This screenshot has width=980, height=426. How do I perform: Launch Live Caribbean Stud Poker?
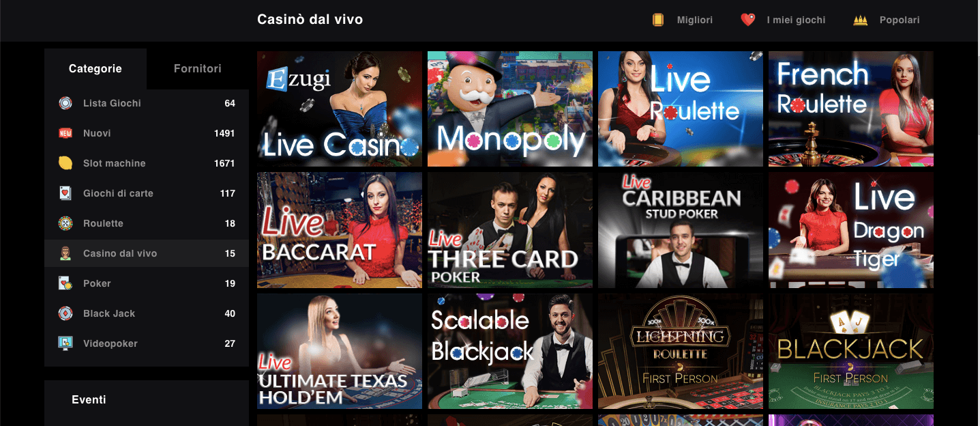681,230
